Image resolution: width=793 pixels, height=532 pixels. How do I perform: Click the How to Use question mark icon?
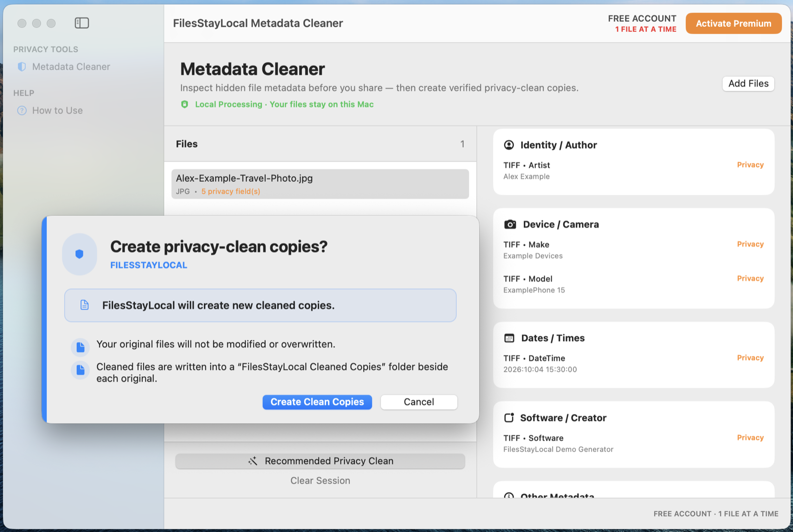tap(22, 110)
